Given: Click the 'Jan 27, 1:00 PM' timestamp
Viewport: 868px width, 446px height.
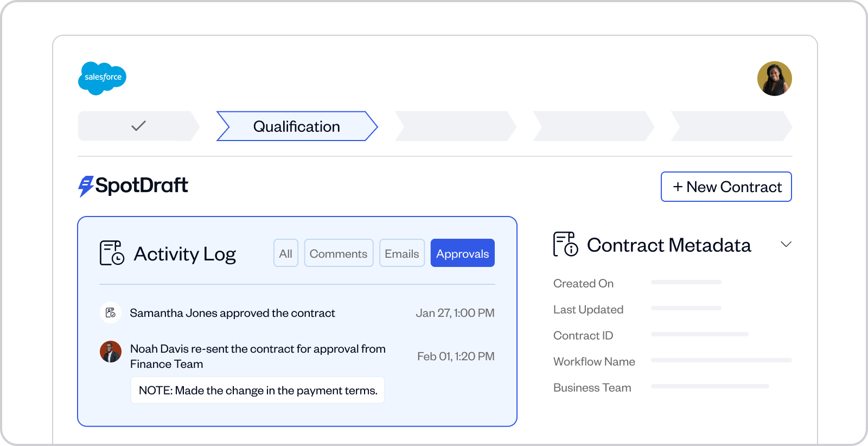Looking at the screenshot, I should [455, 313].
